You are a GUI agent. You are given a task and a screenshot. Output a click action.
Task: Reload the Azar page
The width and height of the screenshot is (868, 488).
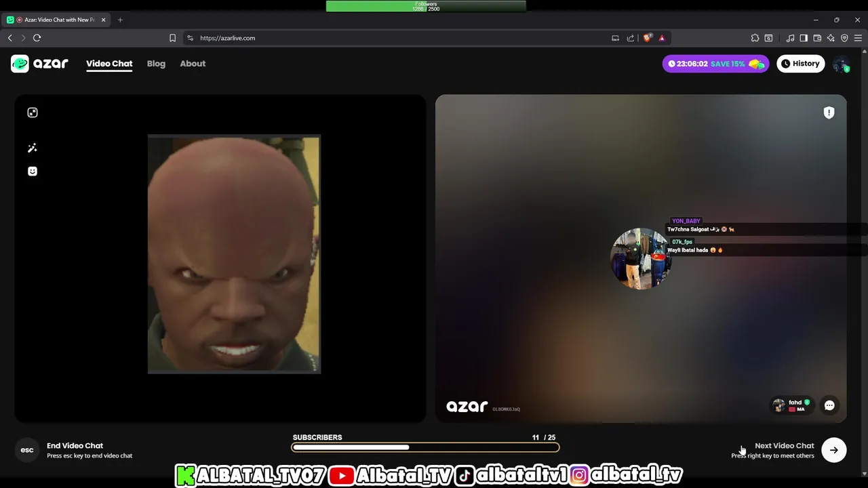click(x=37, y=38)
